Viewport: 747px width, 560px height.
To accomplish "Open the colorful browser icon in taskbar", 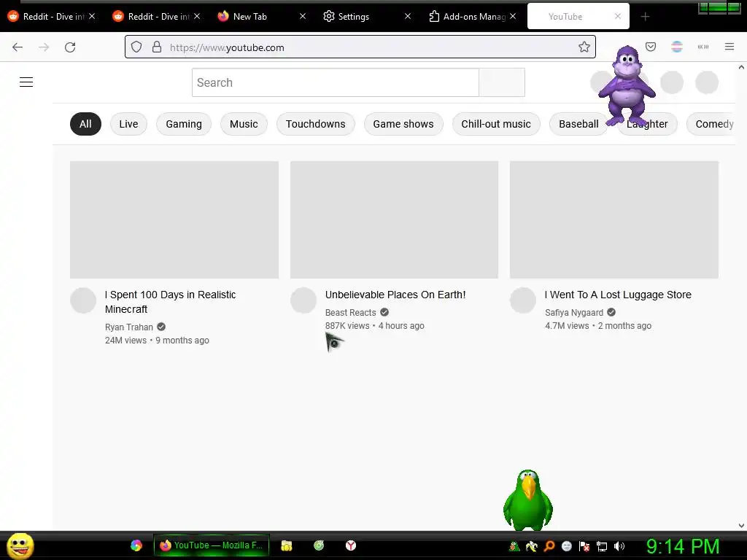I will (x=136, y=545).
